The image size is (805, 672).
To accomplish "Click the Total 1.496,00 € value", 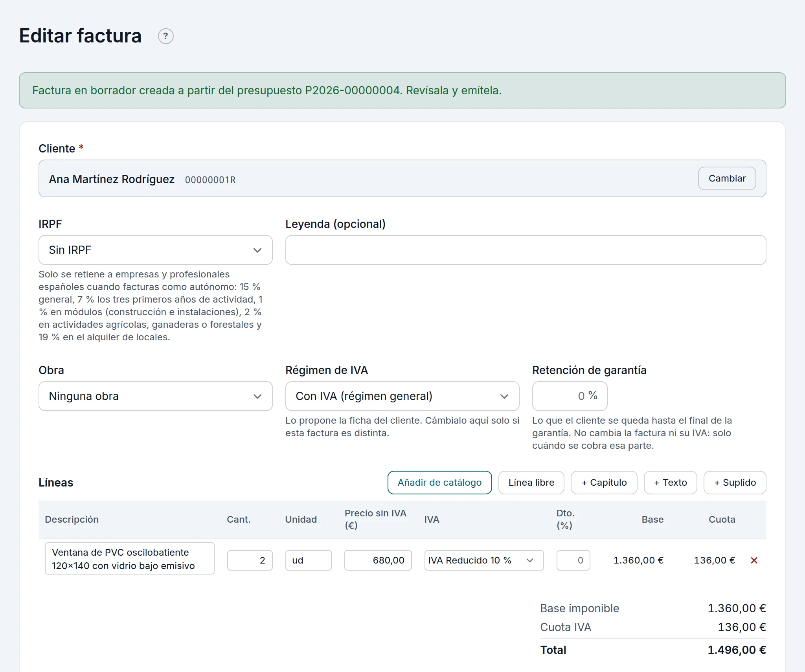I will 737,650.
